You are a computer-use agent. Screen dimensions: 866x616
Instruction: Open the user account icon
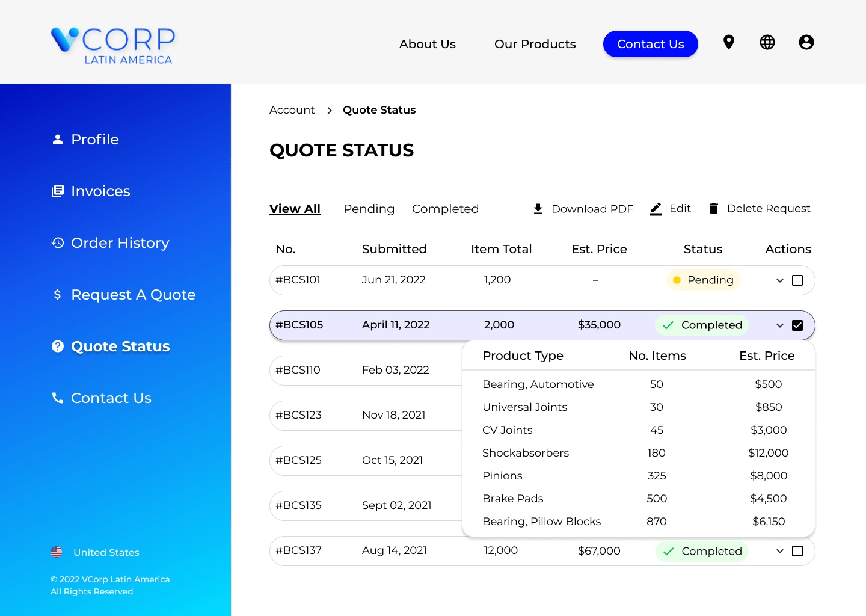click(806, 42)
